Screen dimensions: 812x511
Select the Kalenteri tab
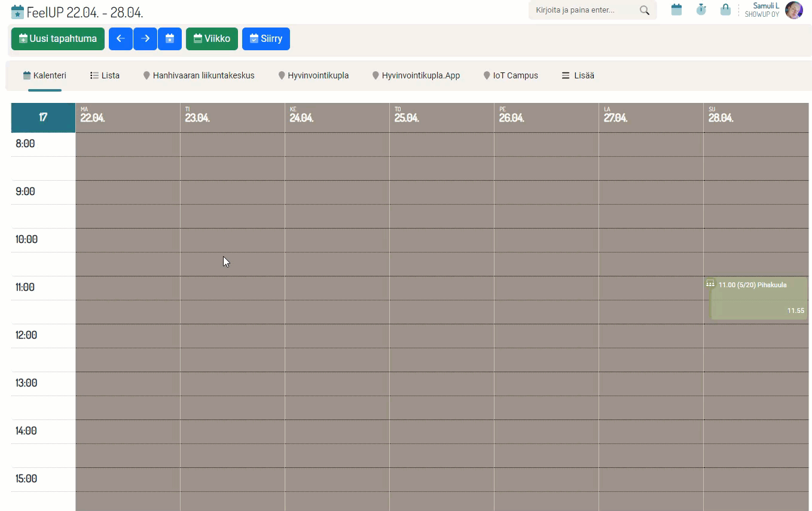point(45,75)
